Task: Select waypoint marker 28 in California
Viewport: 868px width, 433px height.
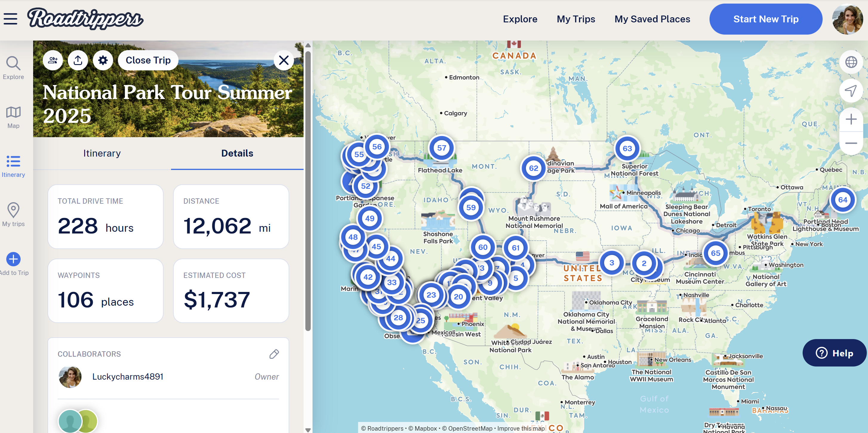Action: pos(398,318)
